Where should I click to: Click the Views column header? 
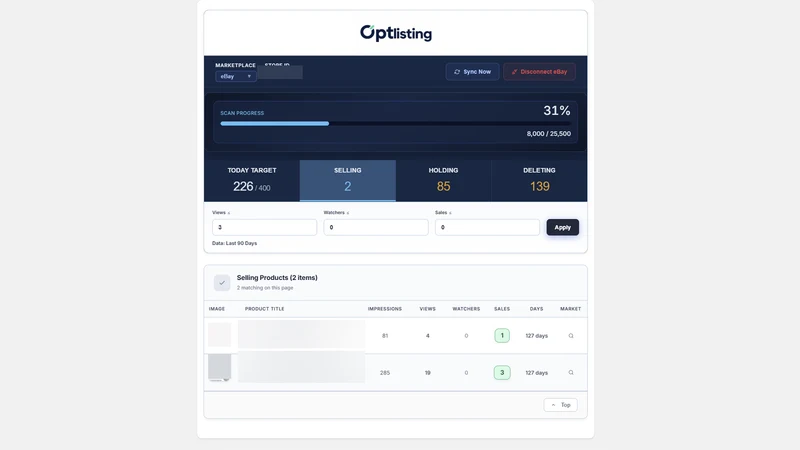(428, 309)
